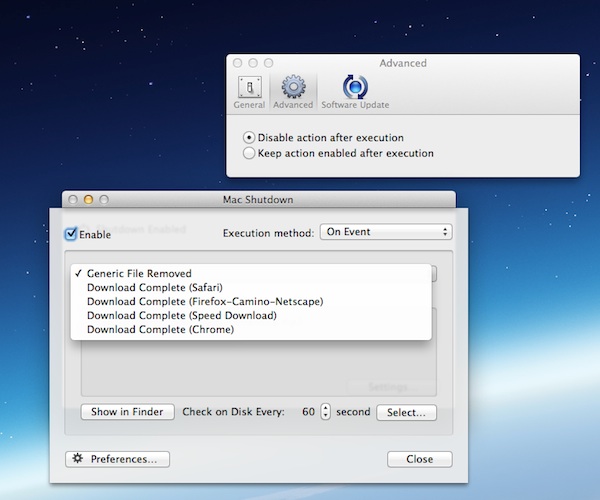Select the Advanced gear icon
This screenshot has height=500, width=600.
tap(293, 86)
